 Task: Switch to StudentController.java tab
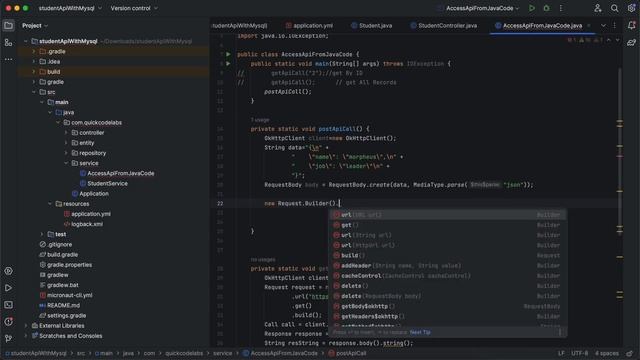(x=443, y=26)
